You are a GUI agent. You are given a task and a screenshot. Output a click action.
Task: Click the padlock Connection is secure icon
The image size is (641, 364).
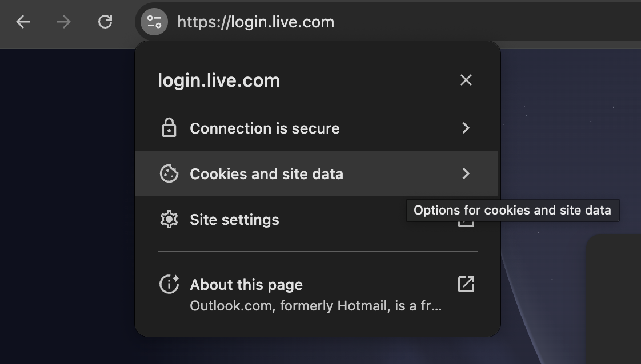[x=169, y=128]
